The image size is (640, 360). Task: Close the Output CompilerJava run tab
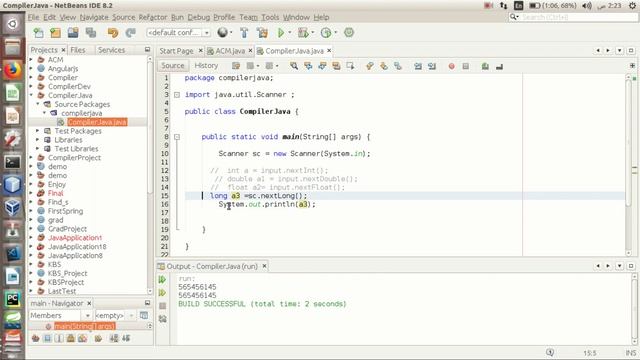point(264,266)
